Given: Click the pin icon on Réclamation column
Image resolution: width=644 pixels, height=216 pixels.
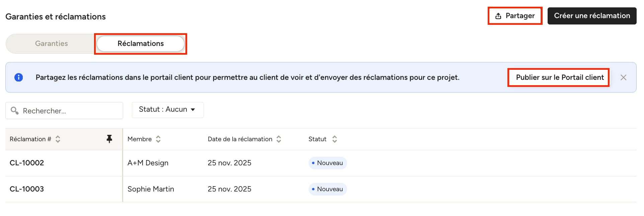Looking at the screenshot, I should pos(109,139).
